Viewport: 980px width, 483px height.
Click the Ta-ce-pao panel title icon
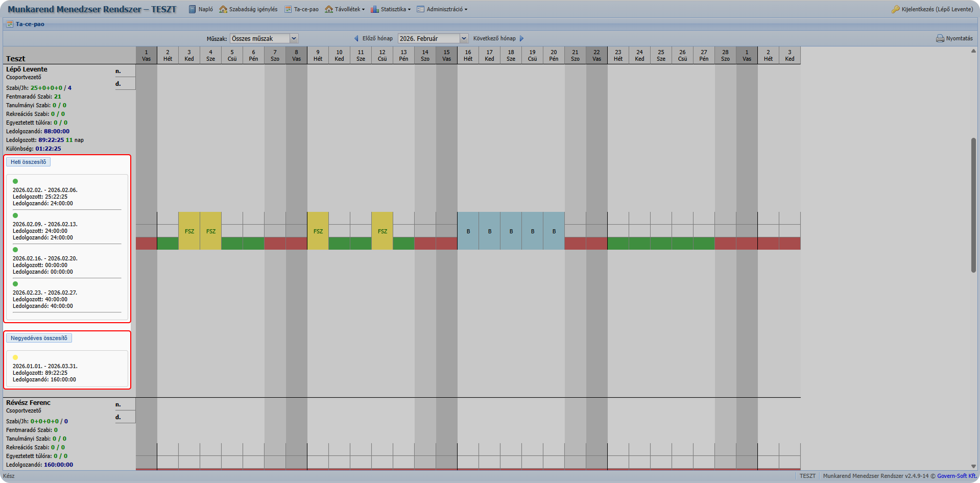10,24
